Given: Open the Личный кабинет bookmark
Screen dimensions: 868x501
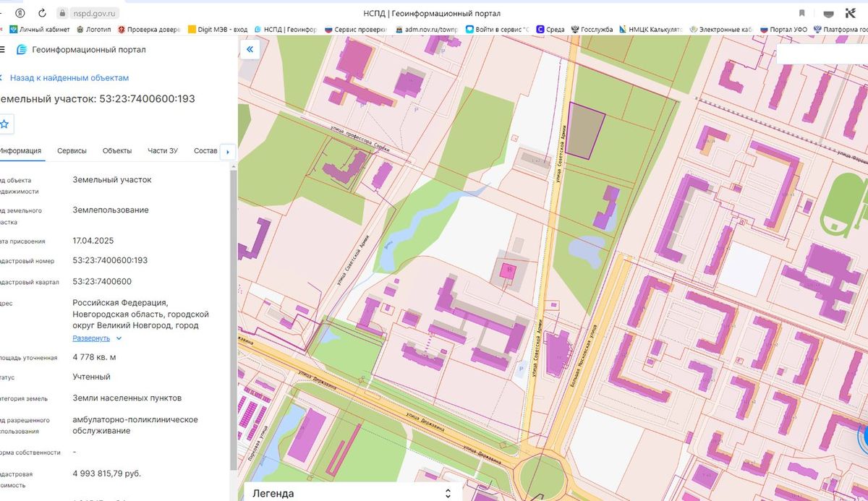Looking at the screenshot, I should pyautogui.click(x=40, y=30).
